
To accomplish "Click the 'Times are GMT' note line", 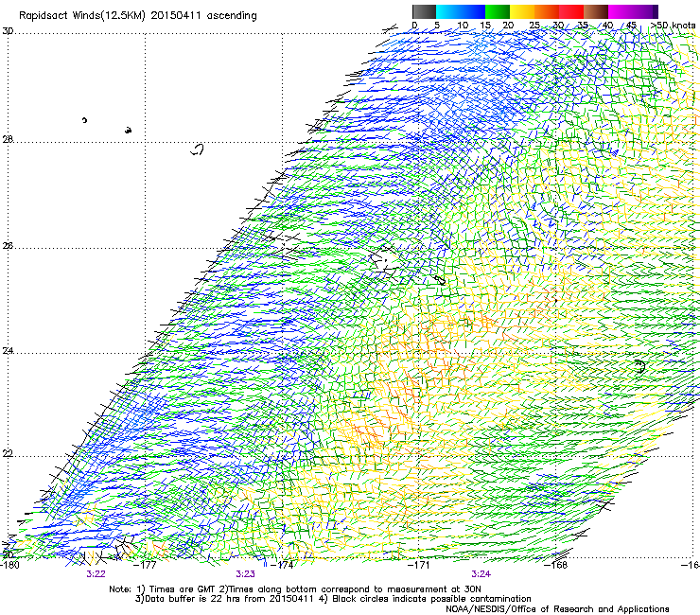I will (x=295, y=589).
